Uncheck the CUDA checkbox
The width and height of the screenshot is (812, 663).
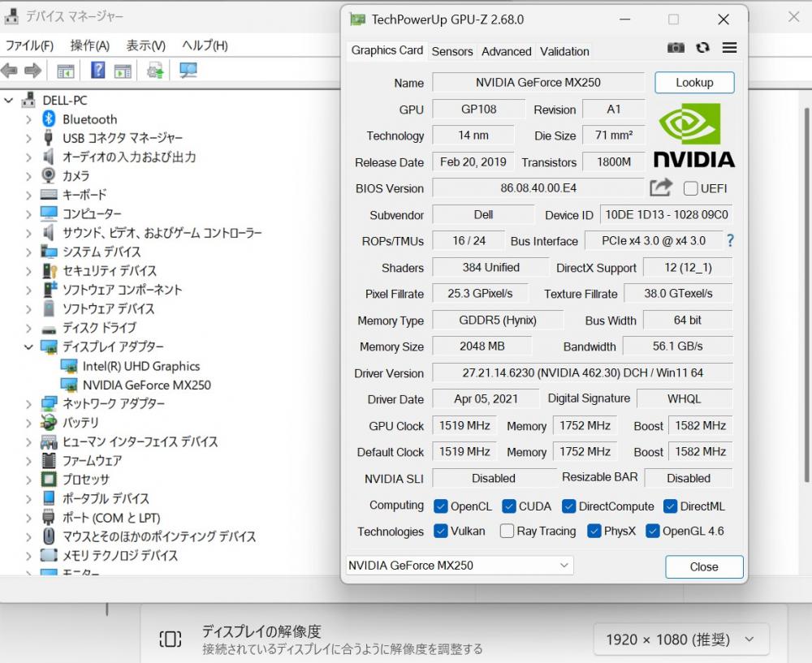tap(509, 506)
